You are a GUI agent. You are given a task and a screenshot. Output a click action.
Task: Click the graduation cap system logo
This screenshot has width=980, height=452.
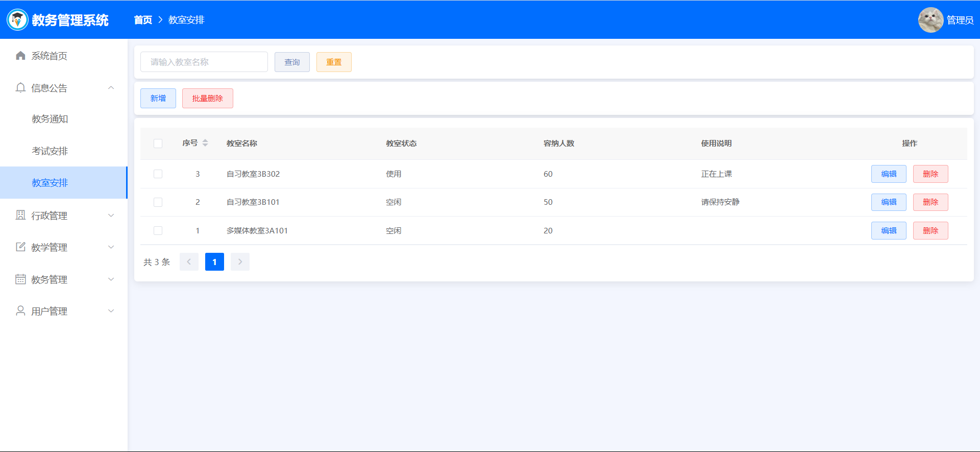pyautogui.click(x=17, y=20)
